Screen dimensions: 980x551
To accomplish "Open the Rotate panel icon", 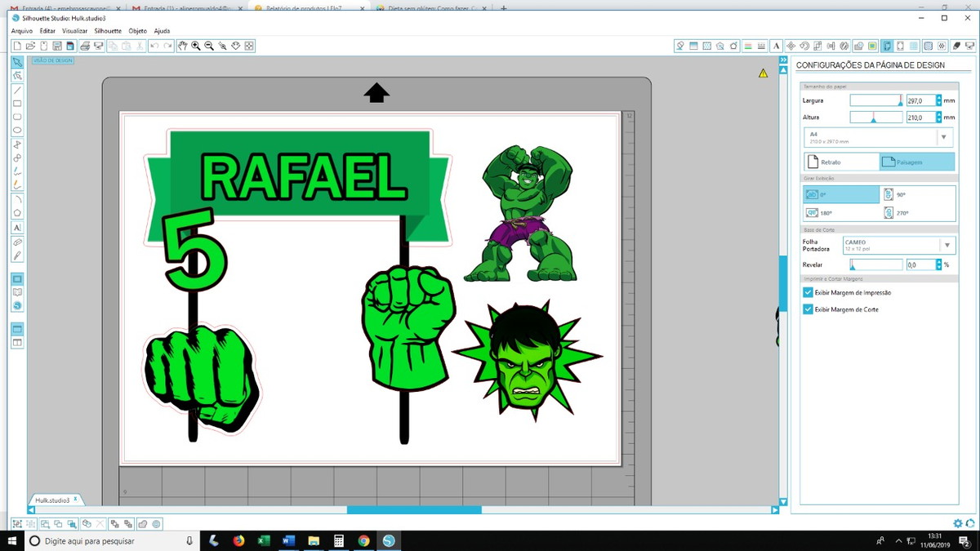I will [x=804, y=46].
